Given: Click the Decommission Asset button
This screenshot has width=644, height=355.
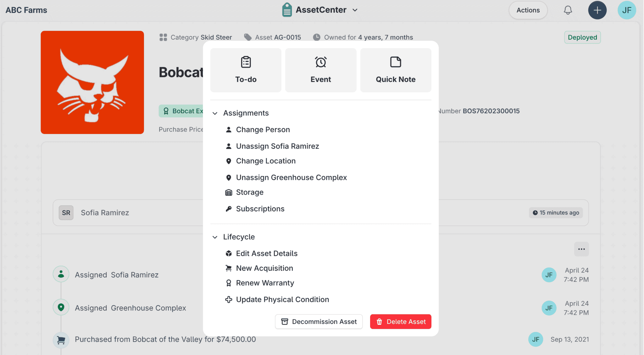Looking at the screenshot, I should click(319, 322).
